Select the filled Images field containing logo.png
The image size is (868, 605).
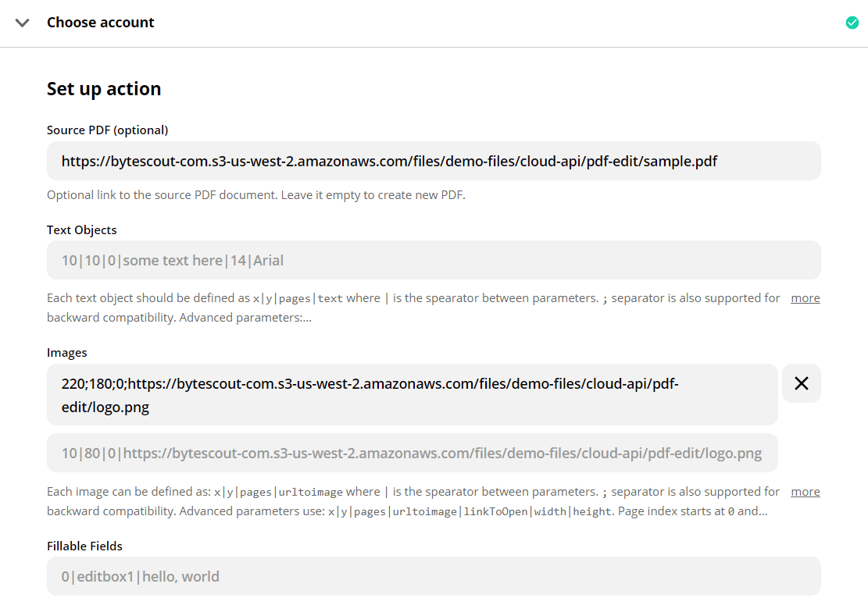[412, 394]
